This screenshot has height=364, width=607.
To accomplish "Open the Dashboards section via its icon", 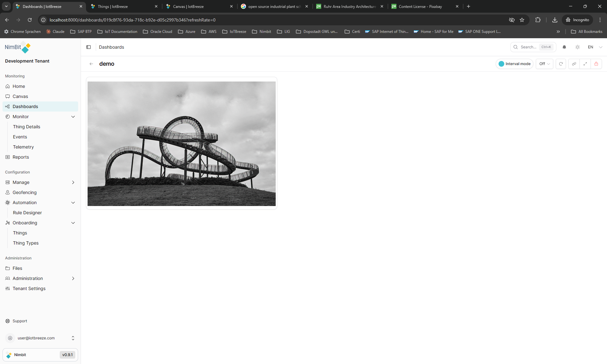I will 7,106.
